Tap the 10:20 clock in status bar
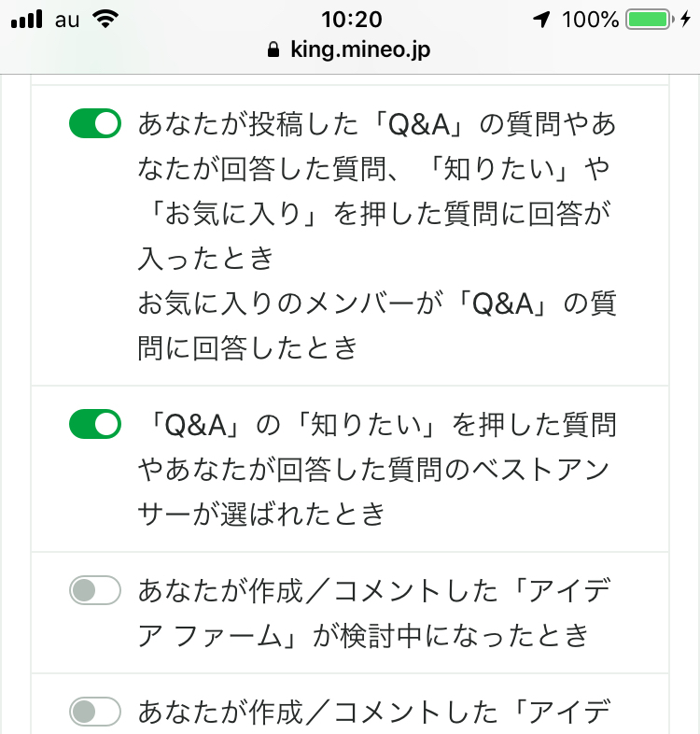Screen dimensions: 700x734 coord(350,20)
